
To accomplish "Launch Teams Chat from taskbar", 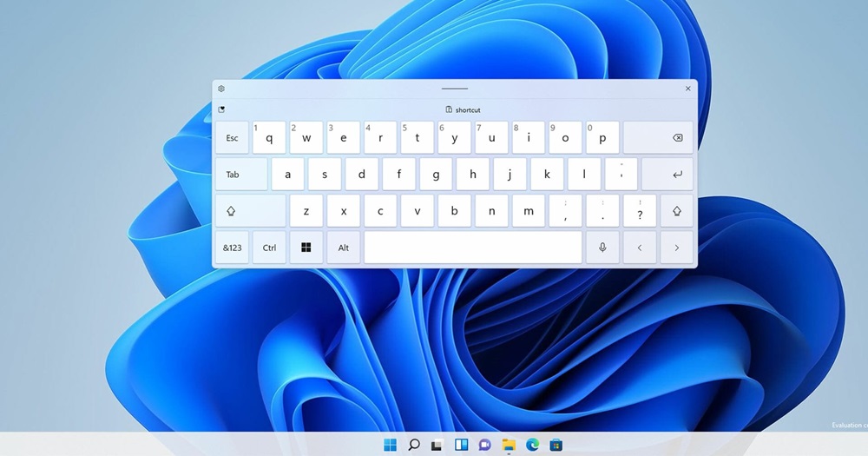I will coord(485,445).
